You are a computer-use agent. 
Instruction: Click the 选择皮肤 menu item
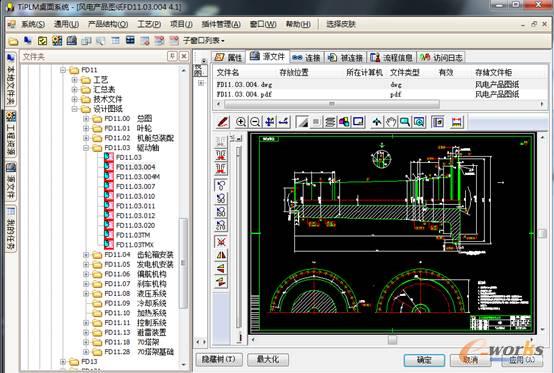pos(341,24)
